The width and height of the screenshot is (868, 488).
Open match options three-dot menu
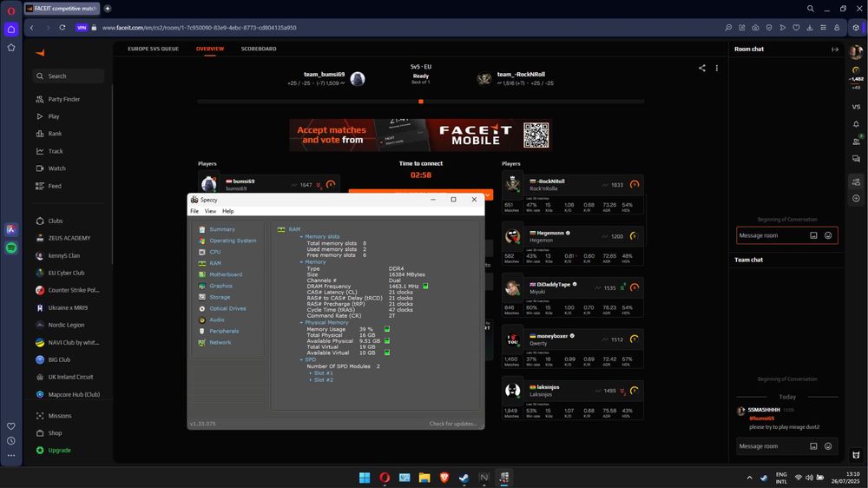tap(717, 68)
